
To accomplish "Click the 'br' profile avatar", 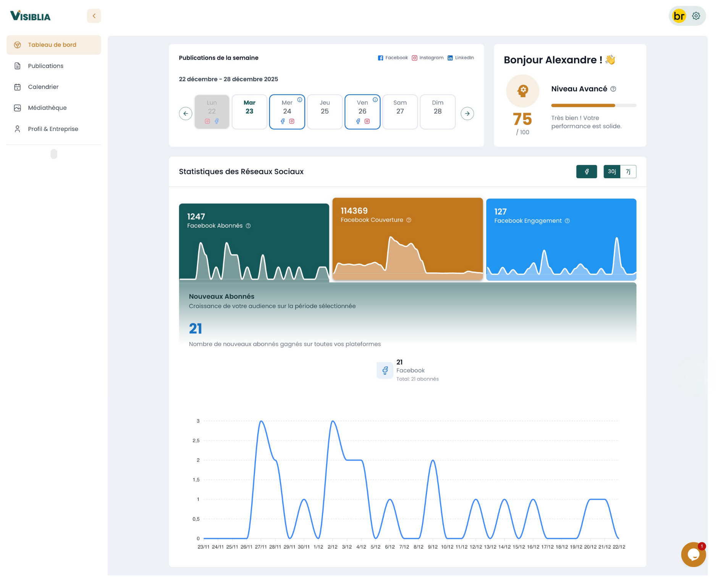I will click(x=679, y=16).
